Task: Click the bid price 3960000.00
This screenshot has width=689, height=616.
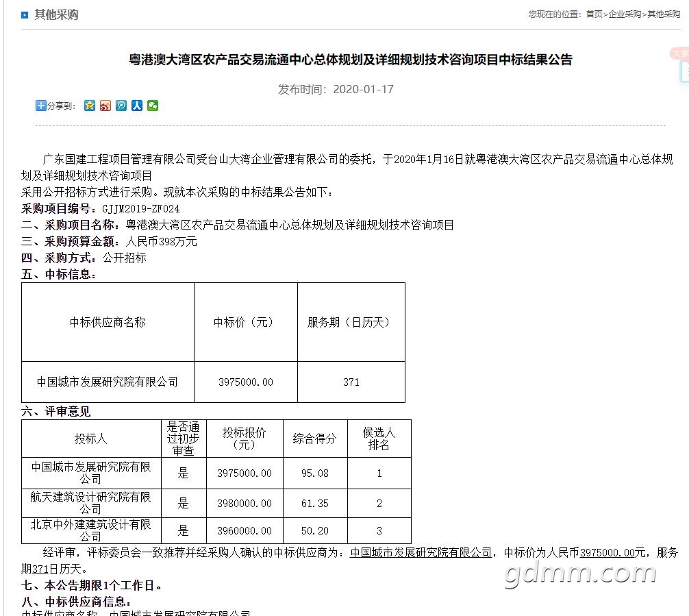Action: point(245,531)
